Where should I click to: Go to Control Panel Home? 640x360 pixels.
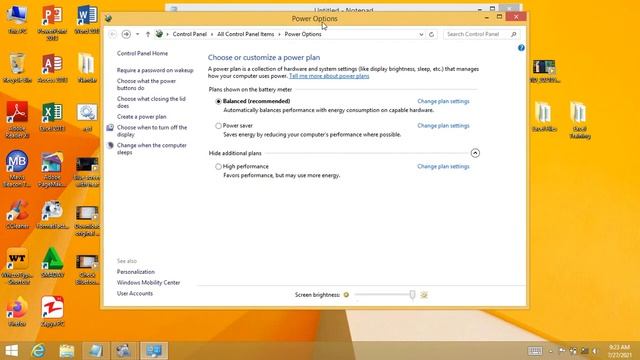(142, 53)
